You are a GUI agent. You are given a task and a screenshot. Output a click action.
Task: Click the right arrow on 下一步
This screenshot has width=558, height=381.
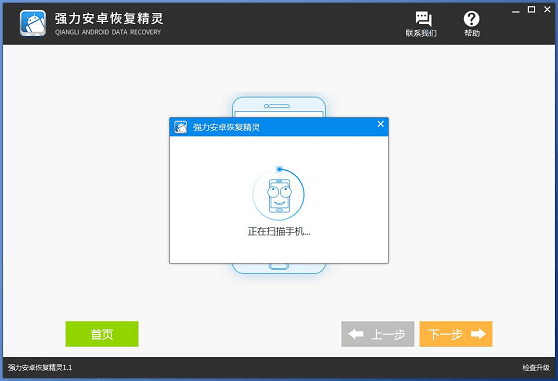[x=478, y=334]
